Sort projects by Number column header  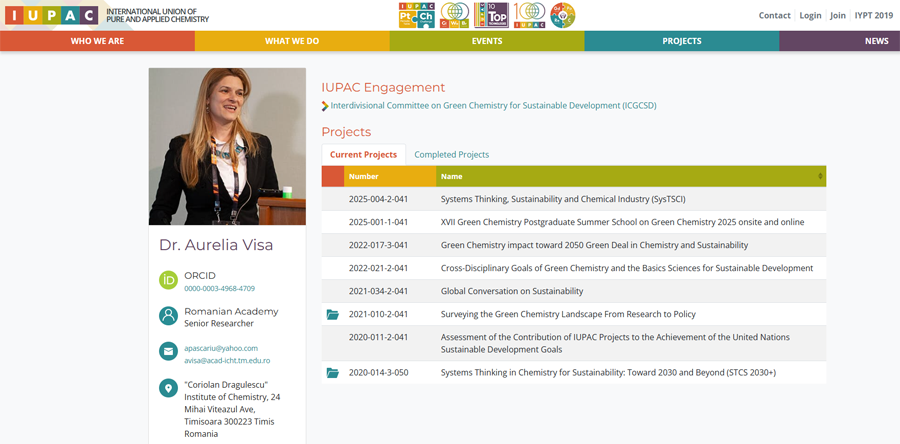coord(363,177)
